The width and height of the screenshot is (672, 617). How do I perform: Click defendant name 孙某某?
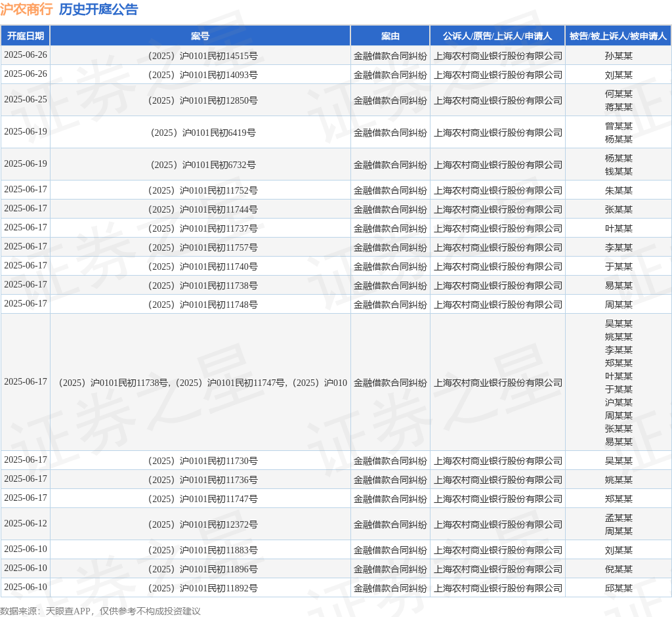(x=618, y=56)
